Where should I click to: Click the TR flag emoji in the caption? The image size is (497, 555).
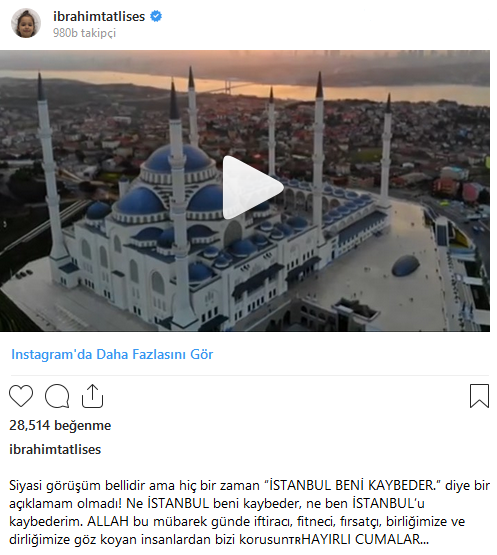point(296,540)
